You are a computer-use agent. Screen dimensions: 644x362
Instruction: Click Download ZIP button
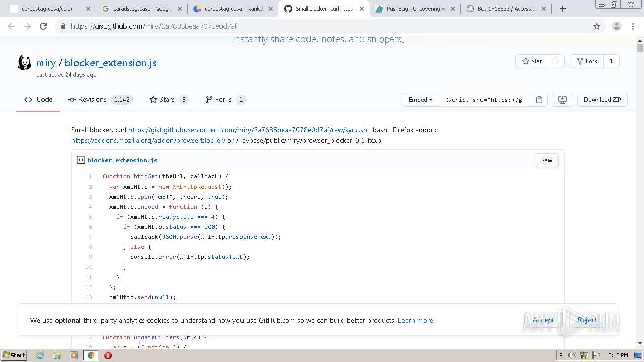point(602,100)
